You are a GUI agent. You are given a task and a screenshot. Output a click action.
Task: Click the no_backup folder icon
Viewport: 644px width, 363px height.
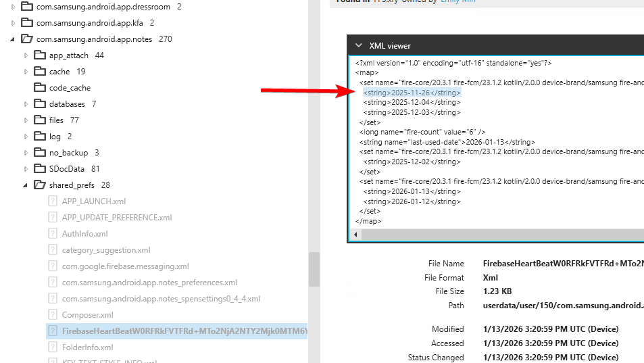coord(40,152)
